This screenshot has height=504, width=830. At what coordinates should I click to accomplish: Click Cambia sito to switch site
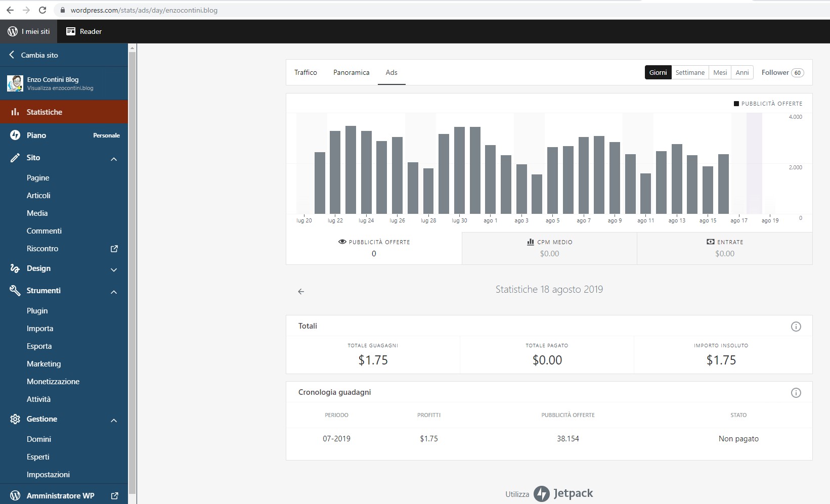(39, 55)
